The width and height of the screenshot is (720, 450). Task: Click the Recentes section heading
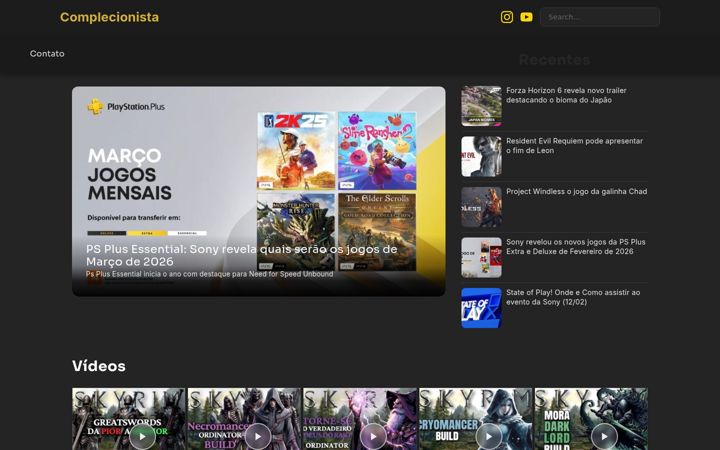[554, 60]
